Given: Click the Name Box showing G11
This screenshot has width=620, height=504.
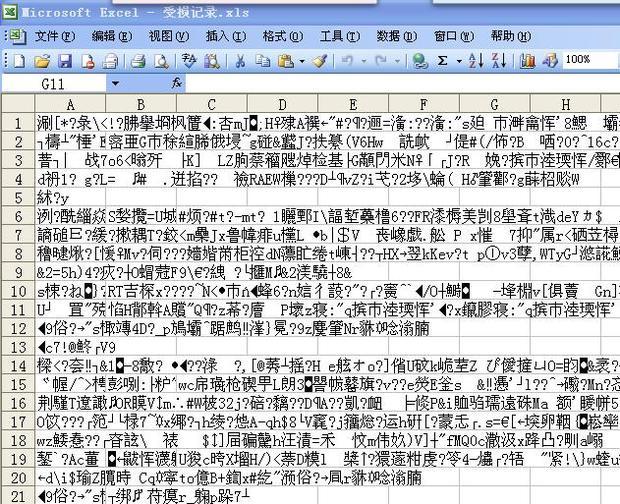Looking at the screenshot, I should pyautogui.click(x=53, y=84).
